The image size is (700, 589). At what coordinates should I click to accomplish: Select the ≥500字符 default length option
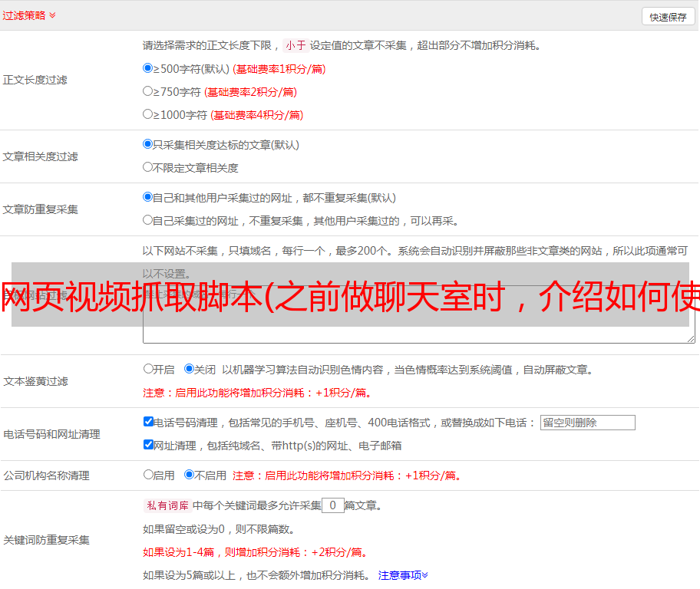[x=148, y=68]
